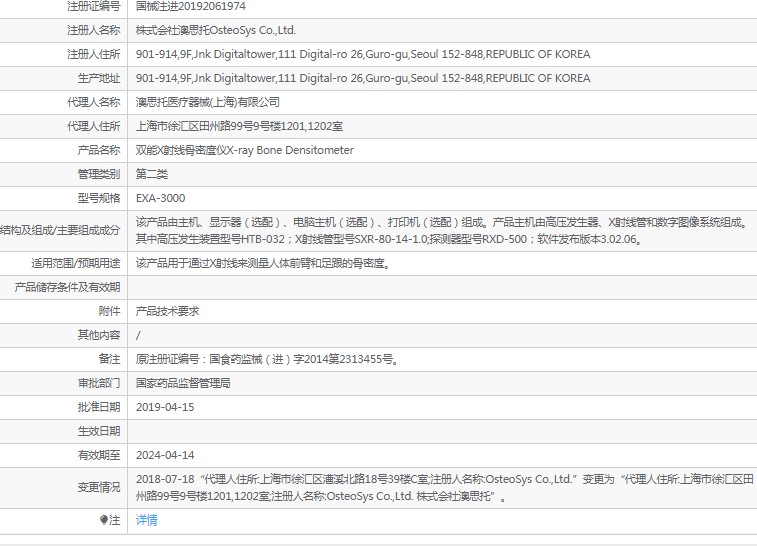Viewport: 757px width, 546px height.
Task: Click approving department 国家药品监督管理局
Action: [x=183, y=383]
